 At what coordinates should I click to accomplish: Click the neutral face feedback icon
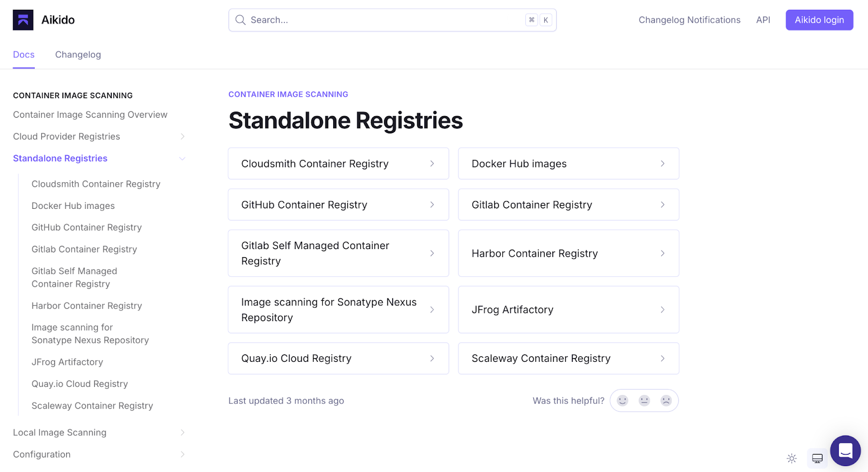(644, 400)
